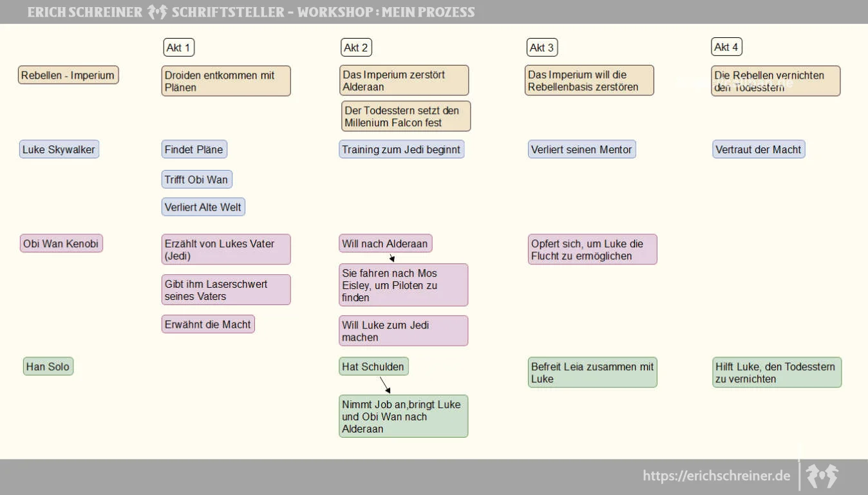Click the Rebellen - Imperium row label
The width and height of the screenshot is (868, 495).
(x=68, y=75)
